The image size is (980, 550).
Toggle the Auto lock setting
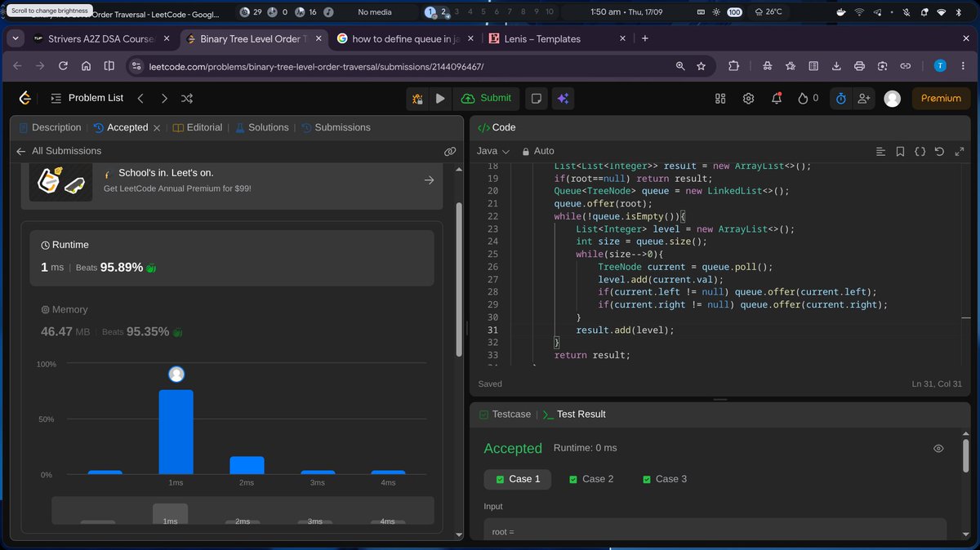(x=537, y=151)
